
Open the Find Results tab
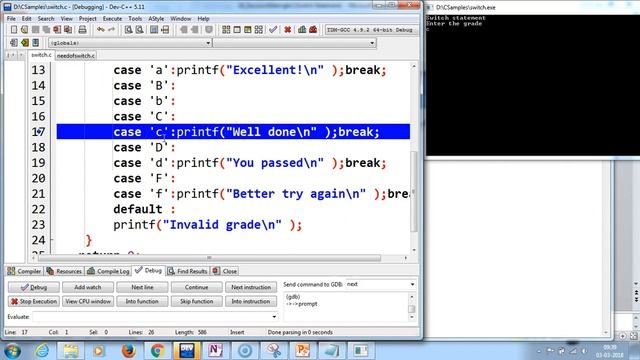pyautogui.click(x=187, y=271)
